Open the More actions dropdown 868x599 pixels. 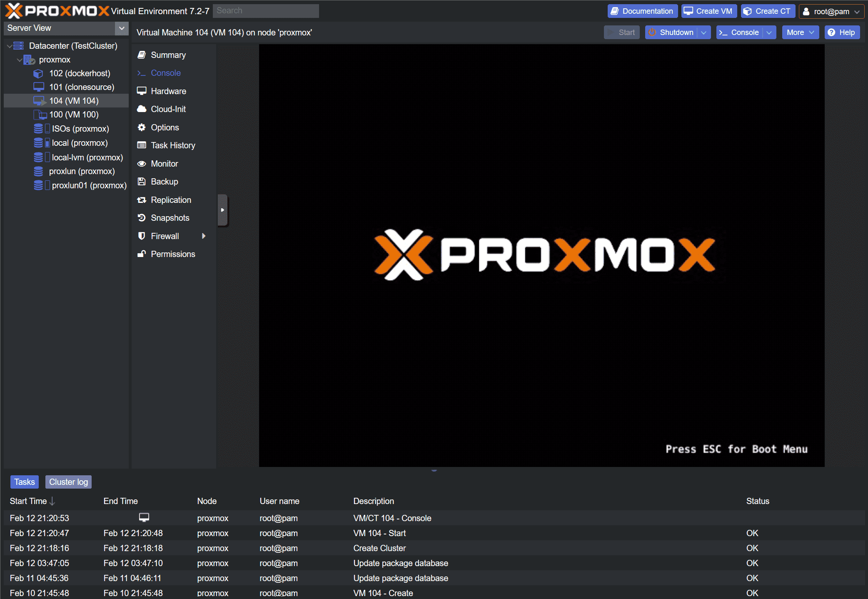coord(800,32)
